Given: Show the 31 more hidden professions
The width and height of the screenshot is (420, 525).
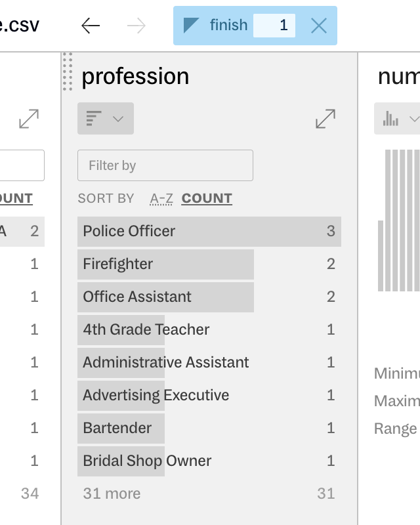Looking at the screenshot, I should [111, 493].
